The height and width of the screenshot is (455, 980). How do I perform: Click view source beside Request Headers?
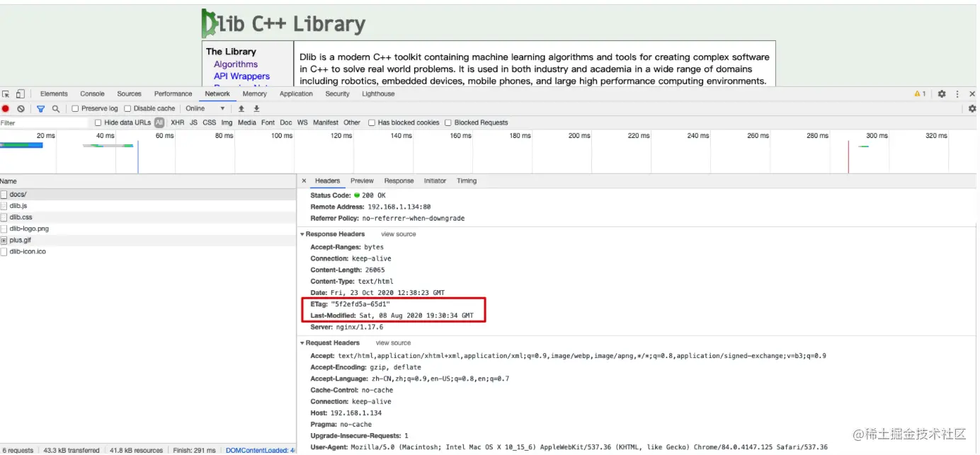click(393, 343)
